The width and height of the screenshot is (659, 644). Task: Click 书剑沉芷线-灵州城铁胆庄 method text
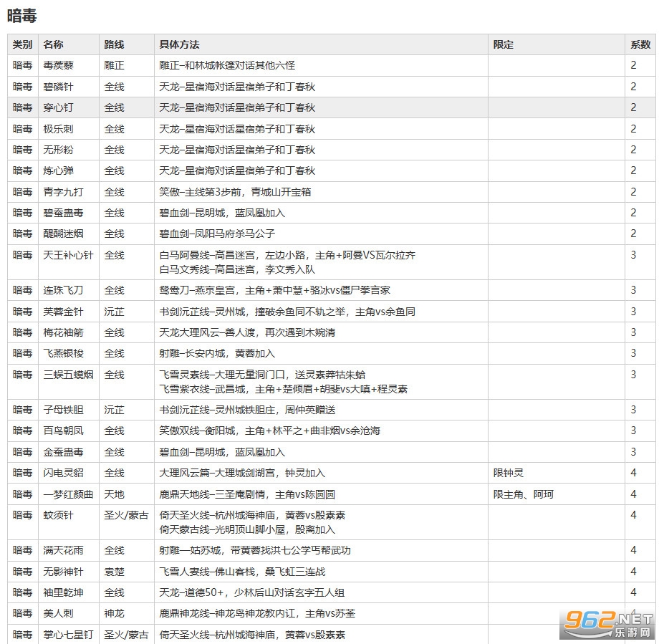pos(247,410)
